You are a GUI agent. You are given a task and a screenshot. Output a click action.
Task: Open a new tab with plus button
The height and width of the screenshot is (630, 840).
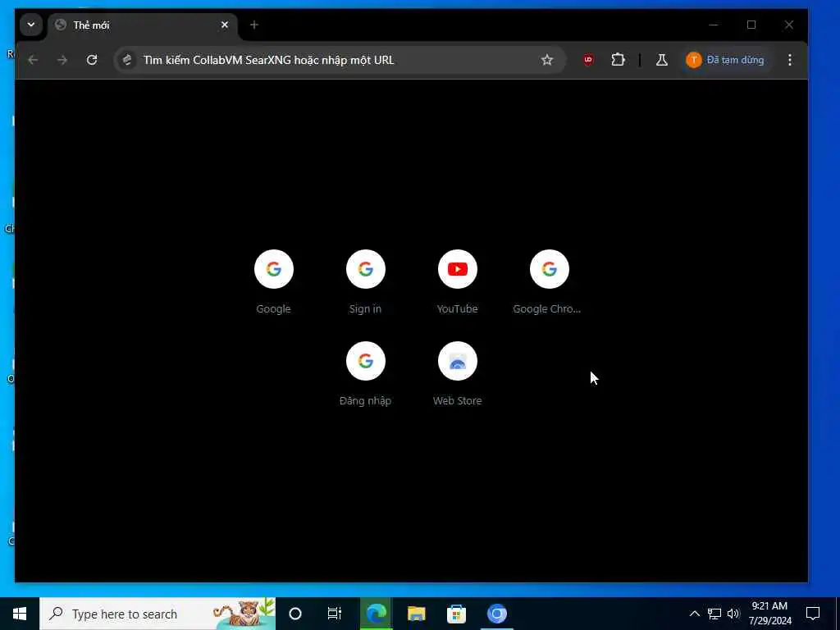click(254, 25)
